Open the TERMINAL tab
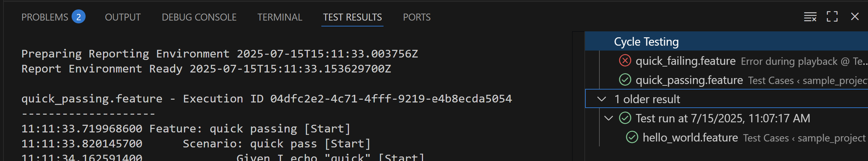 click(280, 17)
